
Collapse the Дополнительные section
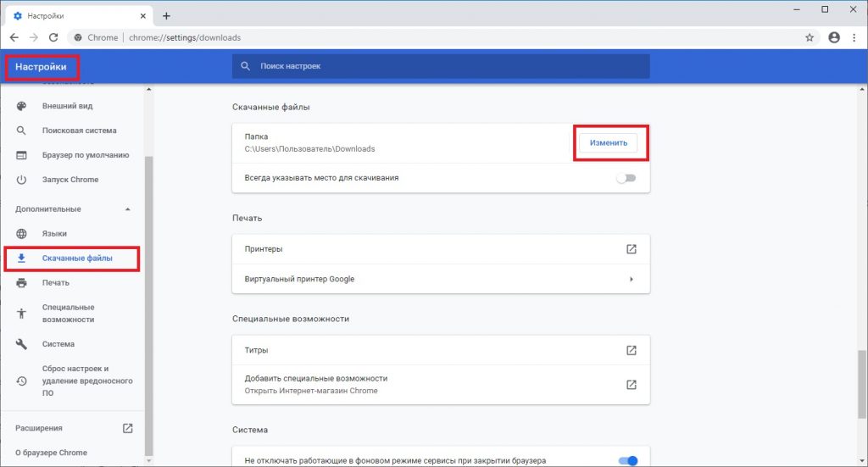point(128,209)
